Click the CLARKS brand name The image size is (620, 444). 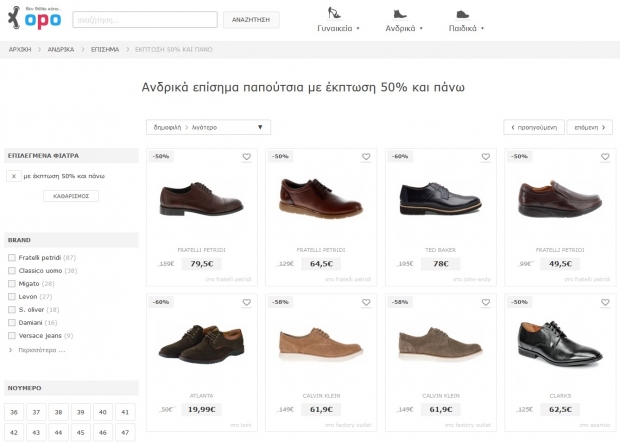click(560, 395)
